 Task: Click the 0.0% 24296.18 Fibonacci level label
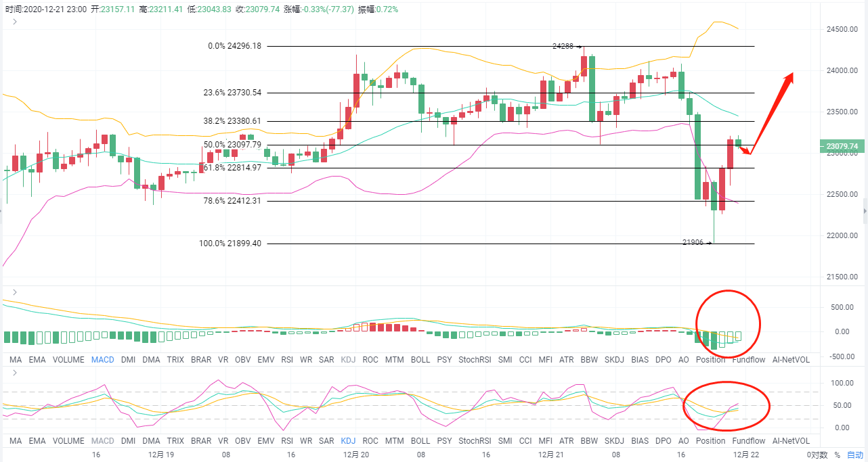click(x=234, y=46)
